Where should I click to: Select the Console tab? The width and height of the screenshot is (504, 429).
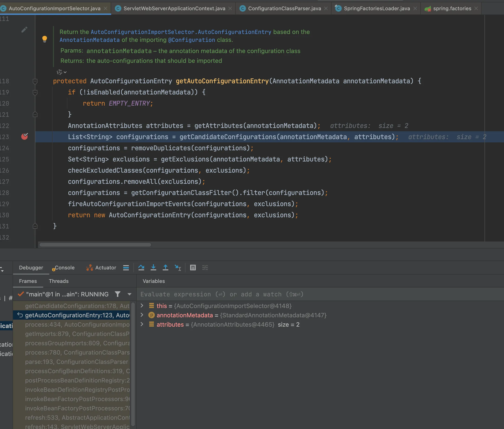pos(63,268)
